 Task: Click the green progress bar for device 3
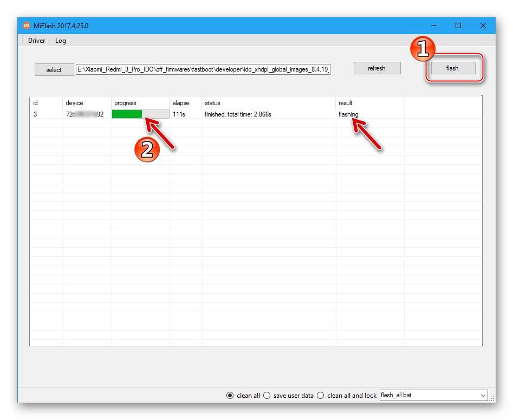point(140,114)
